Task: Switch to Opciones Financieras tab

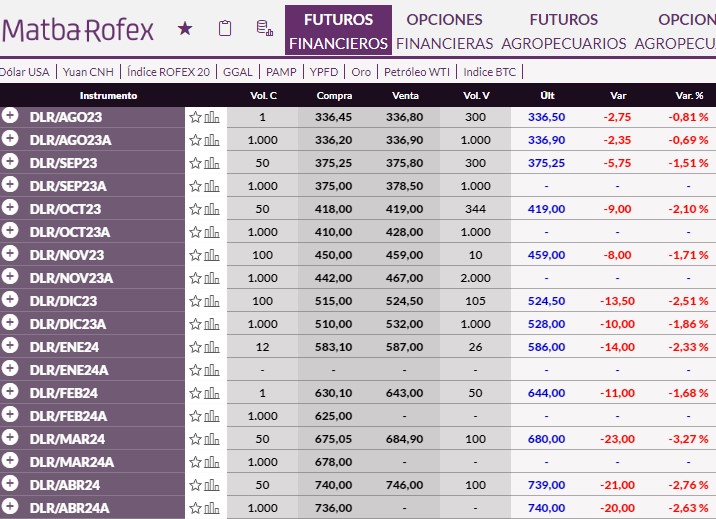Action: click(x=444, y=31)
